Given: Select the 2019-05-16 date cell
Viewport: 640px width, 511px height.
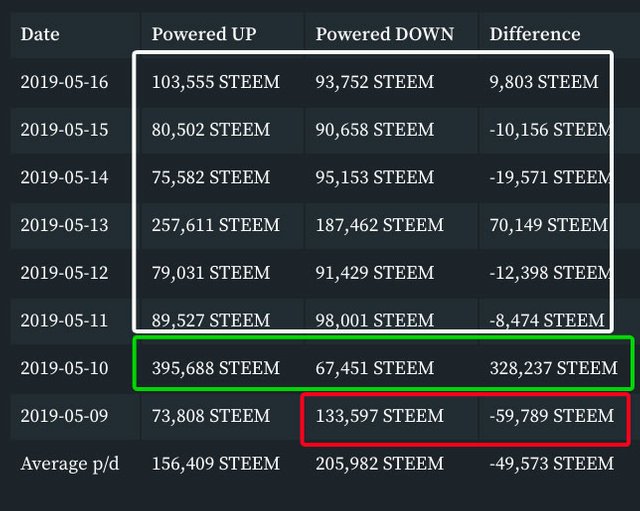Looking at the screenshot, I should 65,82.
